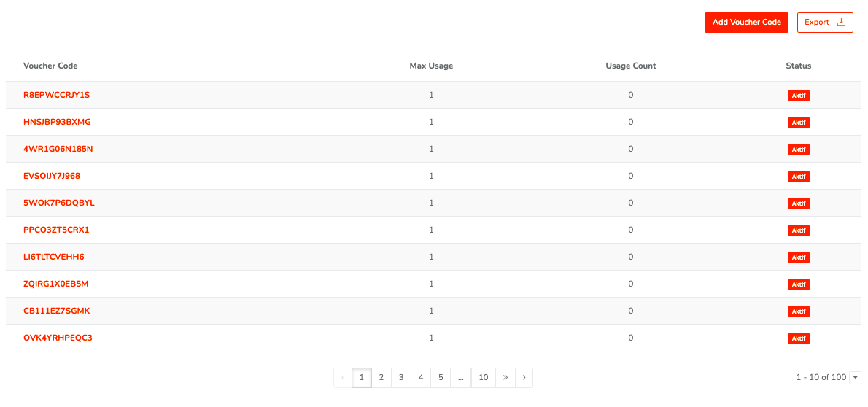Click Max Usage value for EVSOIJY7J968
The height and width of the screenshot is (407, 868).
click(431, 176)
